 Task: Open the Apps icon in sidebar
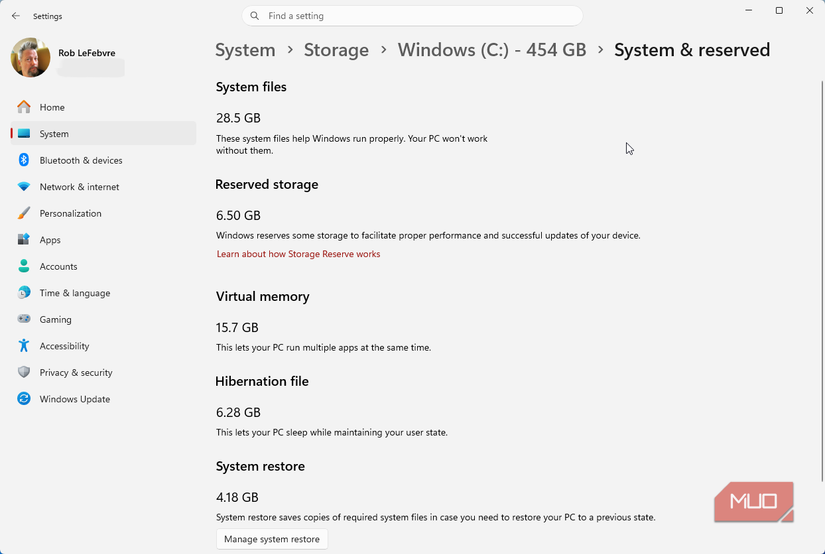coord(23,240)
